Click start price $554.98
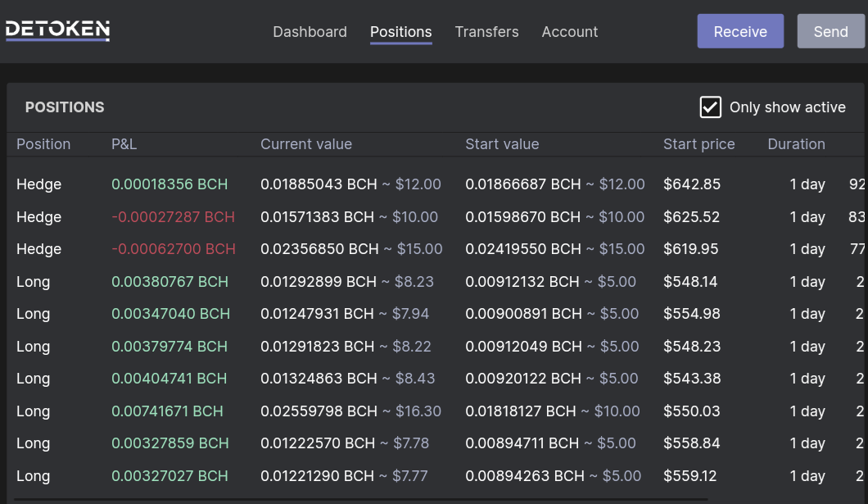The image size is (868, 504). tap(692, 314)
